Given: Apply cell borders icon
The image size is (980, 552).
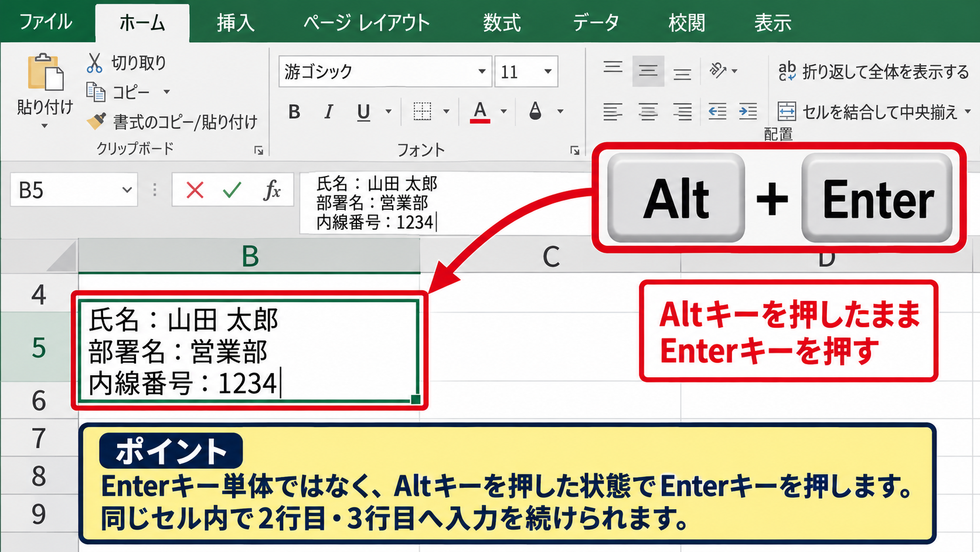Looking at the screenshot, I should coord(422,111).
